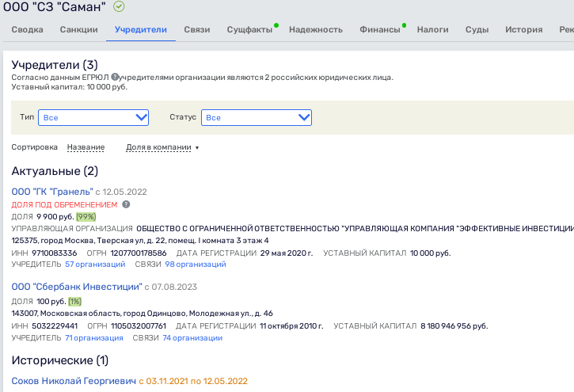
Task: Click the period с 03.11.2021 по 12.05.2022
Action: (x=193, y=381)
